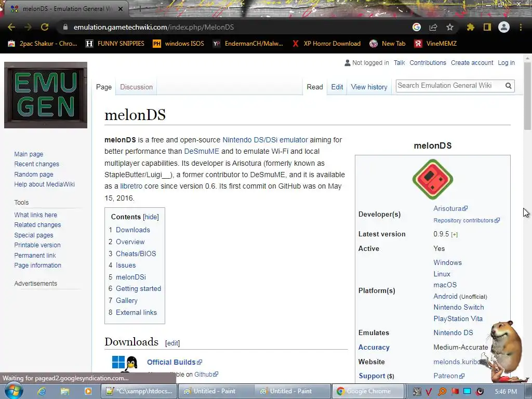Jump to Downloads in contents
The width and height of the screenshot is (532, 399).
point(132,230)
